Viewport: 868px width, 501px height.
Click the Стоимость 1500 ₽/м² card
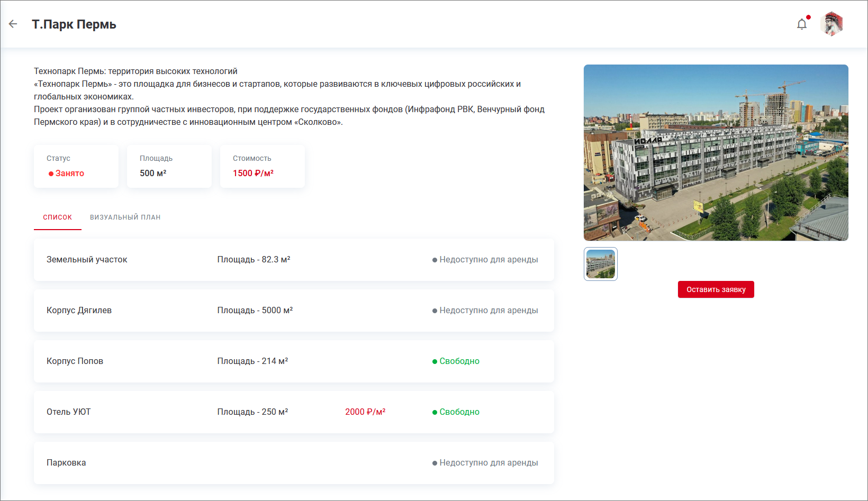(263, 166)
